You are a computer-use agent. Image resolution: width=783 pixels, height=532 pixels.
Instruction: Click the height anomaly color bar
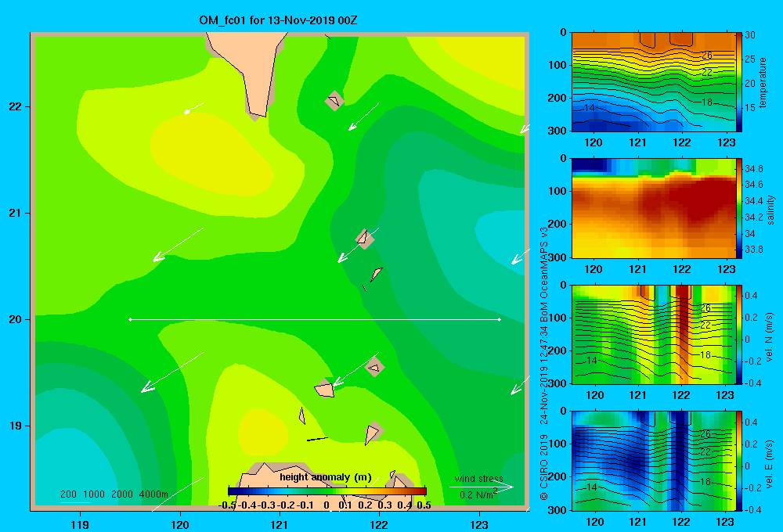coord(327,491)
